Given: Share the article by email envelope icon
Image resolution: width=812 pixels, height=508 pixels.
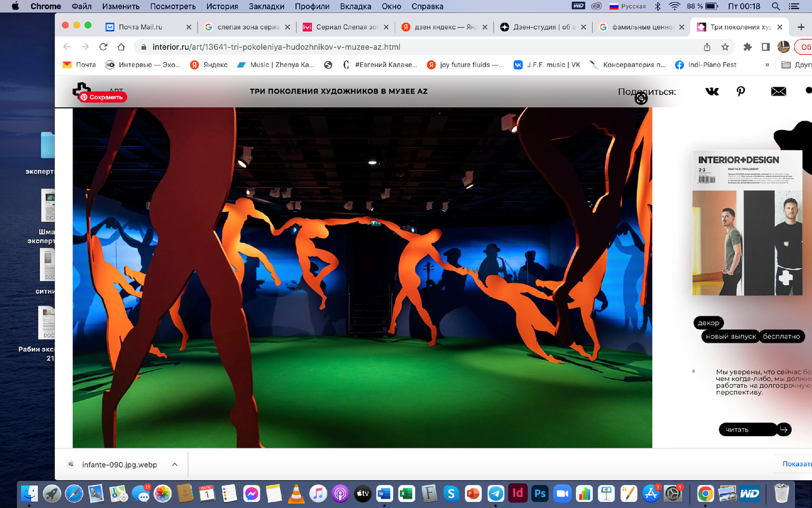Looking at the screenshot, I should click(x=778, y=91).
